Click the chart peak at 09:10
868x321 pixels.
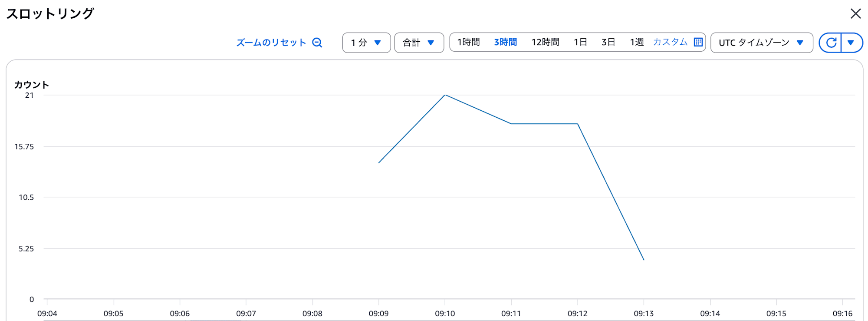click(445, 95)
